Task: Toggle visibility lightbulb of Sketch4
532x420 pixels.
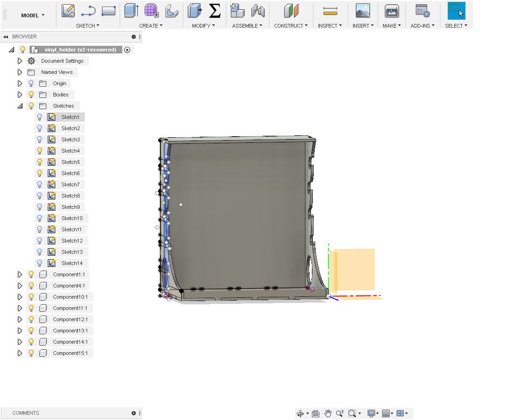Action: pyautogui.click(x=40, y=151)
